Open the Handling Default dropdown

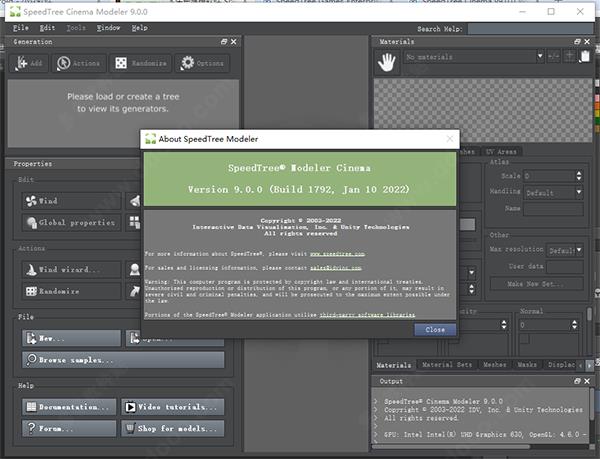point(553,192)
